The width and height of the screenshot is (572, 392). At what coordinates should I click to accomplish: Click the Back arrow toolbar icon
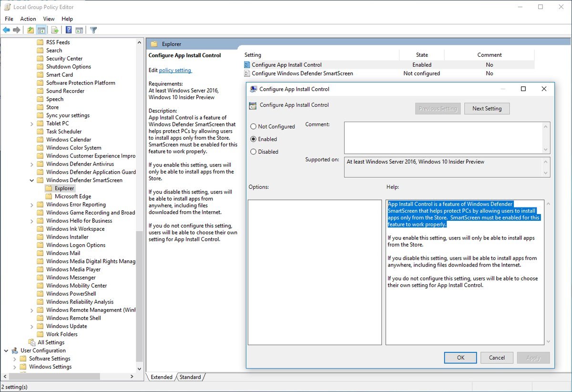[6, 30]
